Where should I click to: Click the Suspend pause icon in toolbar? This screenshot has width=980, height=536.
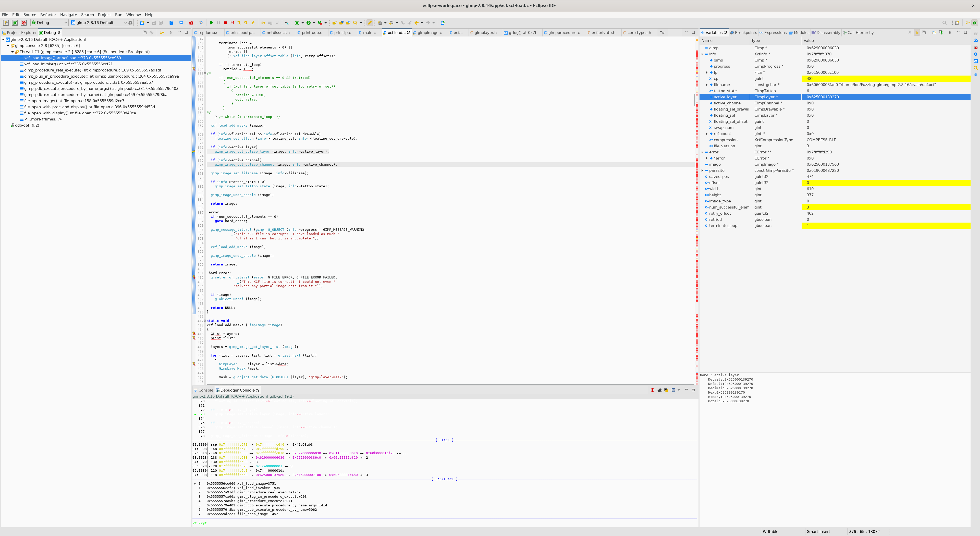click(218, 23)
